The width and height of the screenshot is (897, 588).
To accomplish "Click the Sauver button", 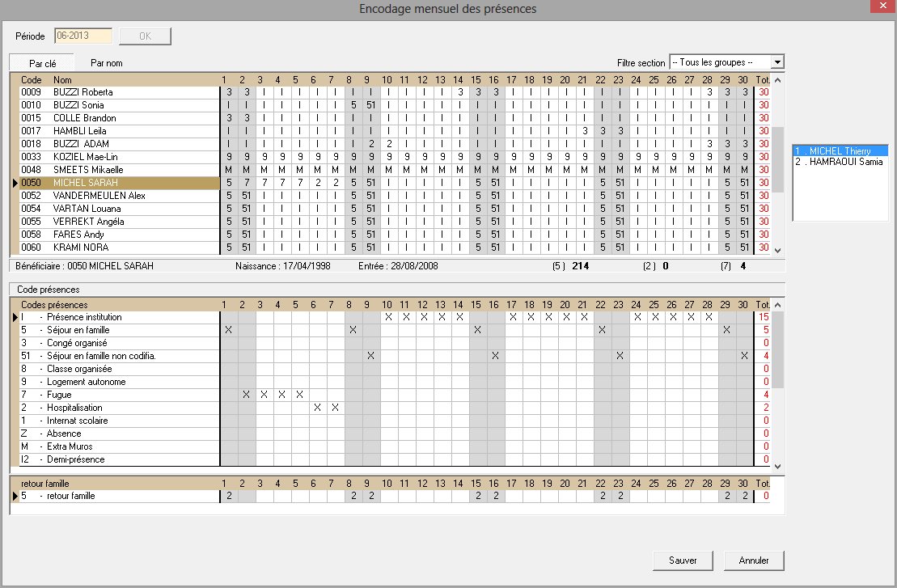I will (x=683, y=561).
